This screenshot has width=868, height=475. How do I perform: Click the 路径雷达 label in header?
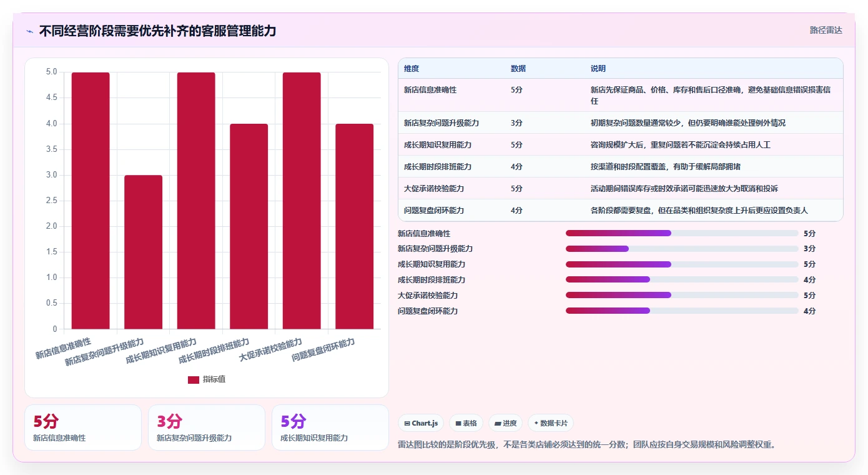pyautogui.click(x=826, y=30)
